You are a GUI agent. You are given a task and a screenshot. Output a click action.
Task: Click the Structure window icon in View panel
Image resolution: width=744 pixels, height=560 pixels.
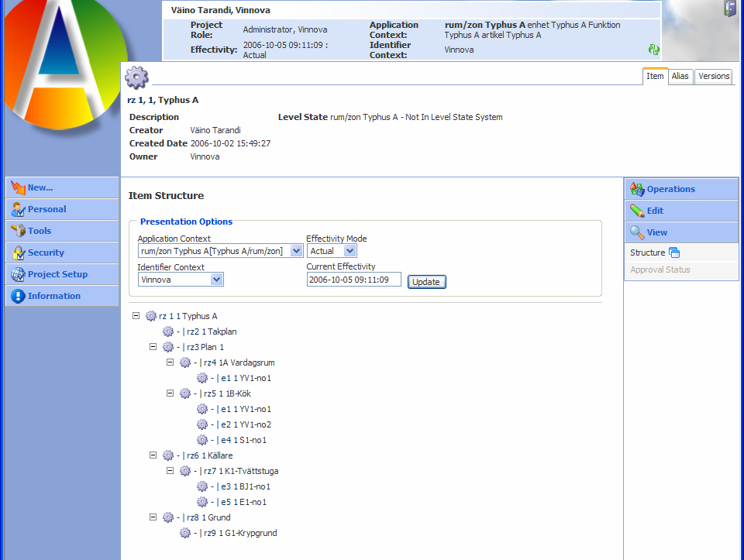(x=673, y=253)
